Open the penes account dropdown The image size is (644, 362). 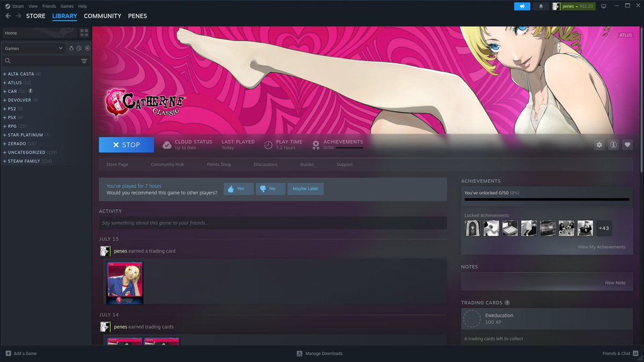(x=578, y=6)
